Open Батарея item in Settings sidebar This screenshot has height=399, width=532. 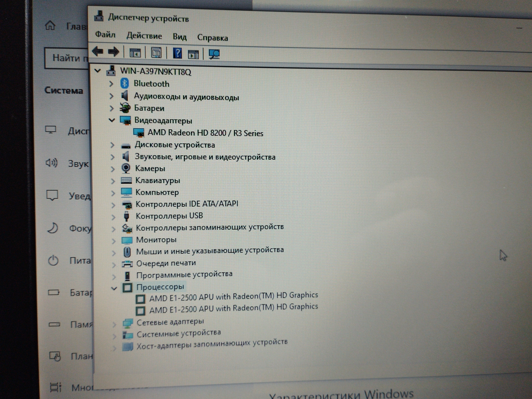[x=70, y=292]
